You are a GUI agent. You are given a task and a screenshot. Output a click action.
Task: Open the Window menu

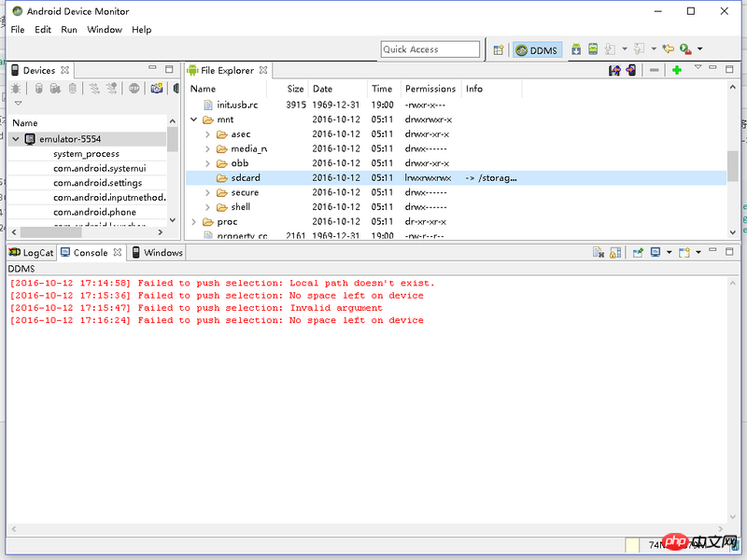[105, 30]
